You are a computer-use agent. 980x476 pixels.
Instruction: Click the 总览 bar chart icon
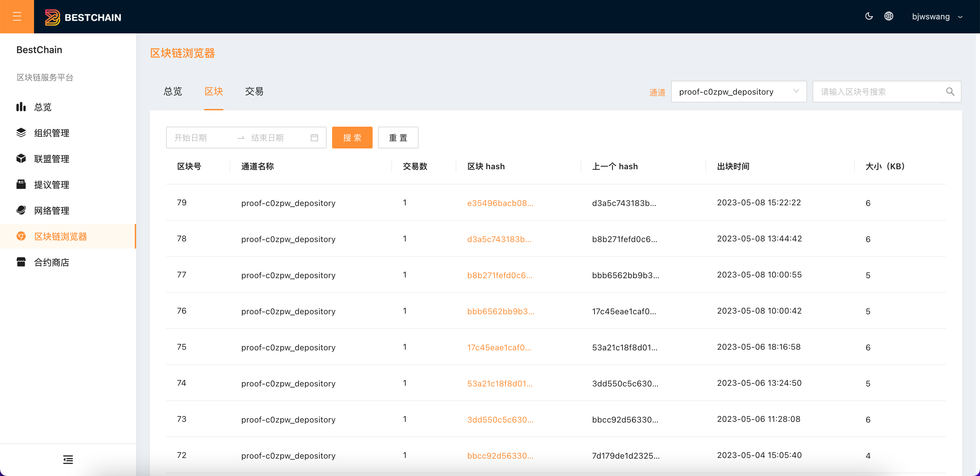pos(21,107)
